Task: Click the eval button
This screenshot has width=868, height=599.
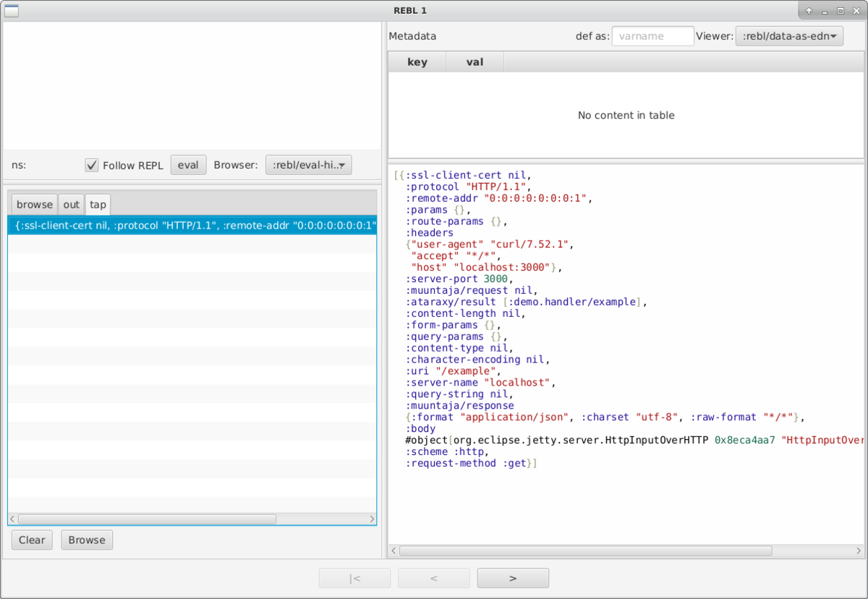Action: 188,164
